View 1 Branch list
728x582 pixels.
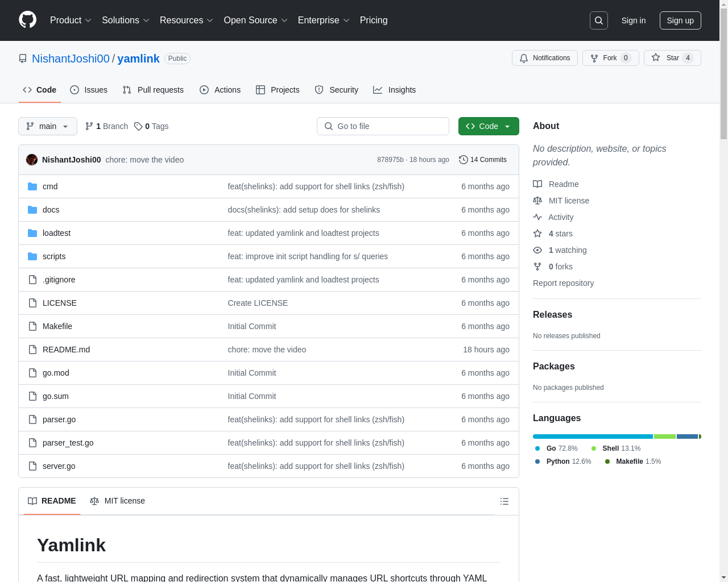pos(106,126)
